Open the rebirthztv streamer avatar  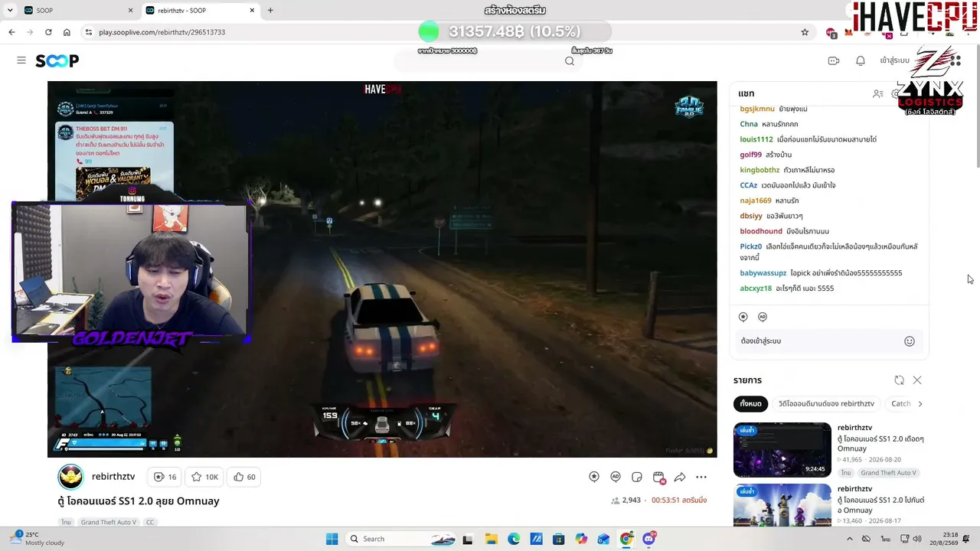point(70,477)
